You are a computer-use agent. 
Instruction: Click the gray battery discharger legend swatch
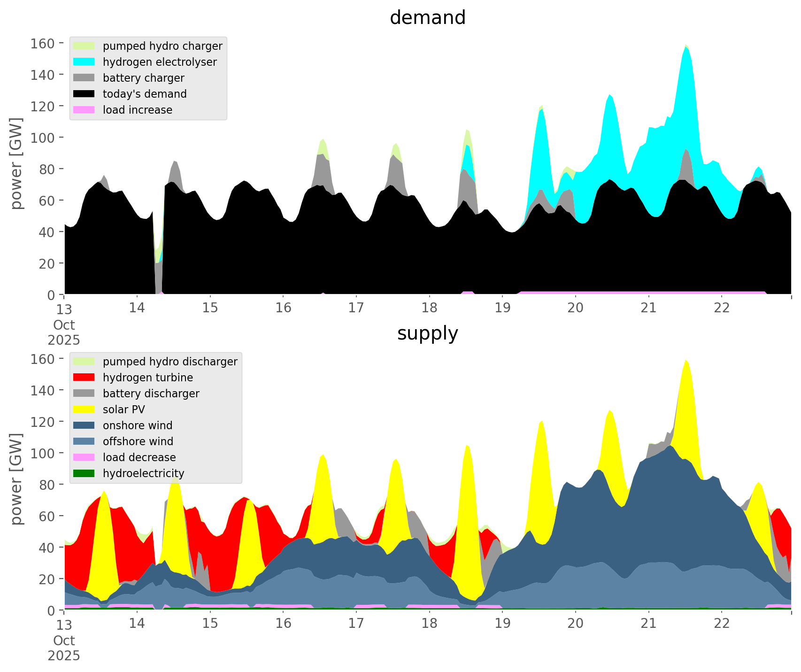[84, 394]
